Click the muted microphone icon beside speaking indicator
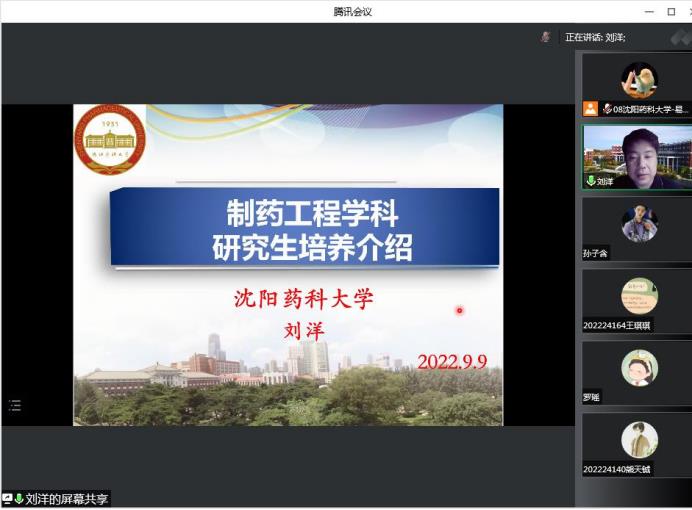 (545, 37)
